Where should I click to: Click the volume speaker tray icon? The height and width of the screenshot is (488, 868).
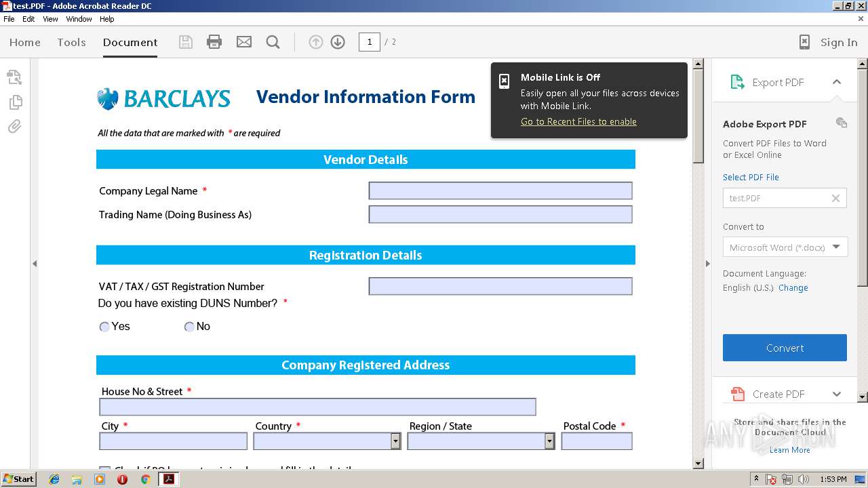[804, 479]
